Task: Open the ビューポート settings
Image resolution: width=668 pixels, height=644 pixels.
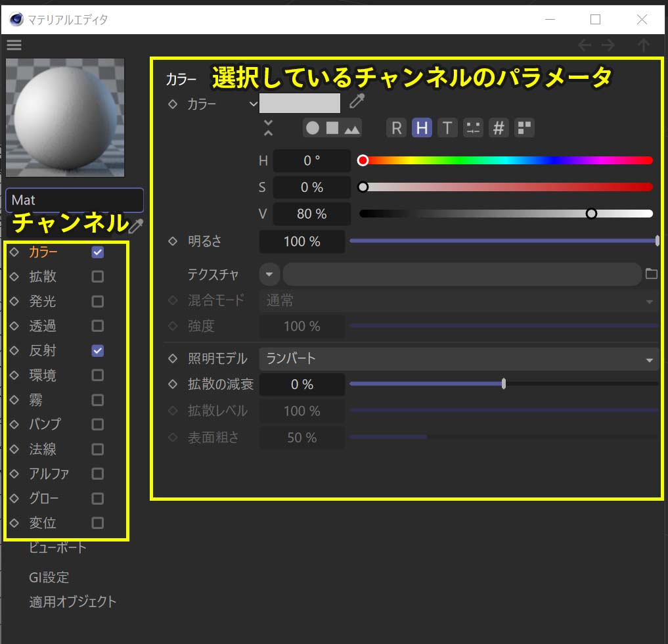Action: [58, 547]
